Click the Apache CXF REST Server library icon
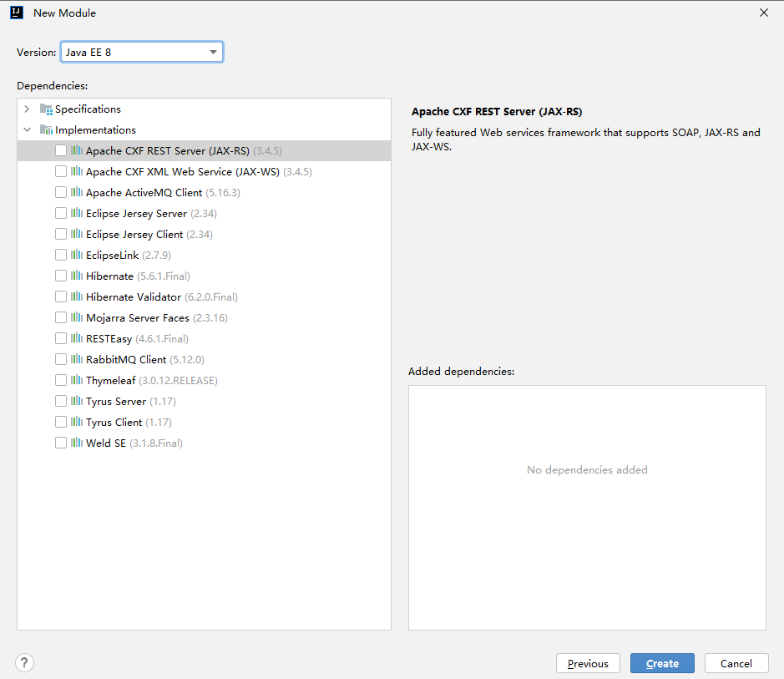Viewport: 784px width, 679px height. [77, 150]
